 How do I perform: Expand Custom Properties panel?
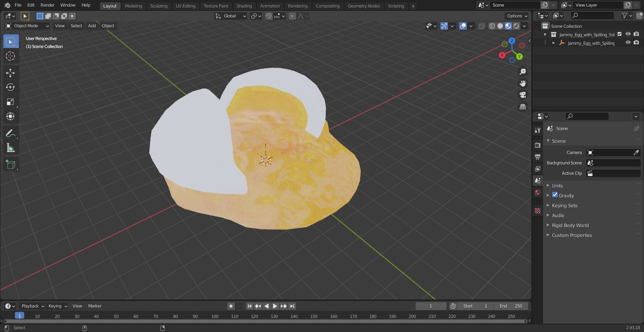[x=571, y=235]
